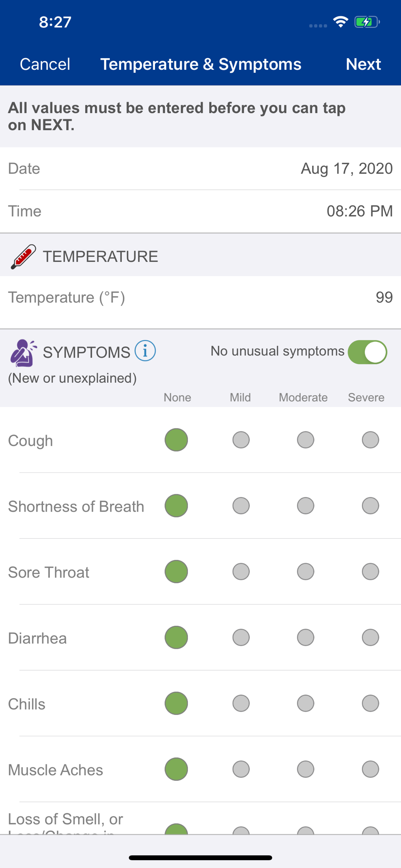The image size is (401, 868).
Task: Tap the Wi-Fi status icon
Action: tap(341, 22)
